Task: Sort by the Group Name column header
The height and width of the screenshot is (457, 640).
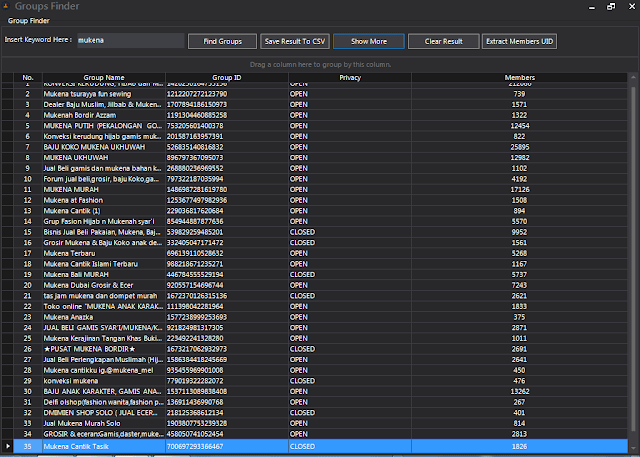Action: [x=104, y=78]
